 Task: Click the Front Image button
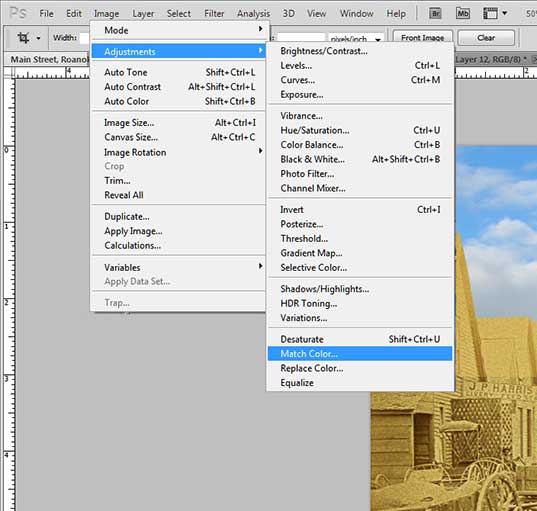pos(423,38)
